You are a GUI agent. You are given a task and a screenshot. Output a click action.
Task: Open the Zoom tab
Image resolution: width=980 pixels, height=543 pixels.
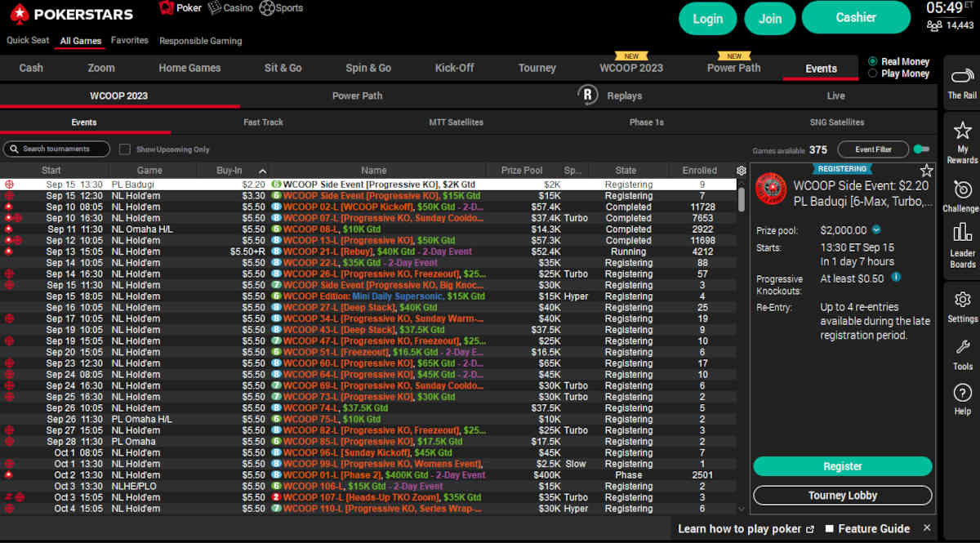tap(101, 68)
